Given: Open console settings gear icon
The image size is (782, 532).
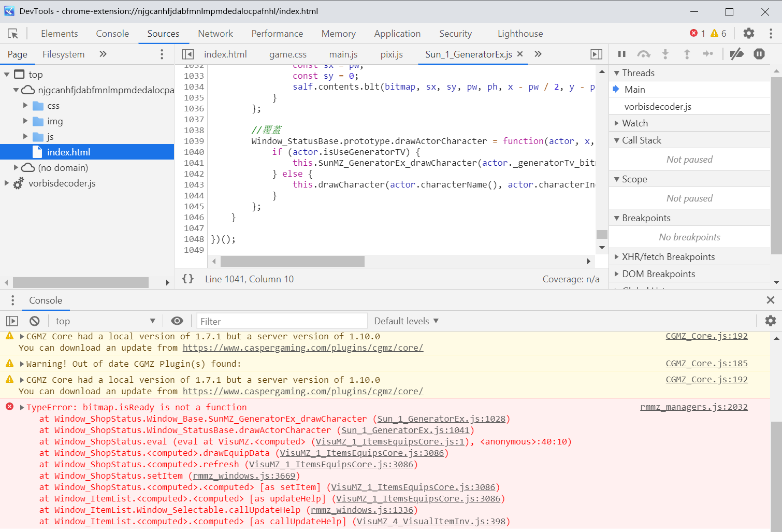Looking at the screenshot, I should point(771,321).
